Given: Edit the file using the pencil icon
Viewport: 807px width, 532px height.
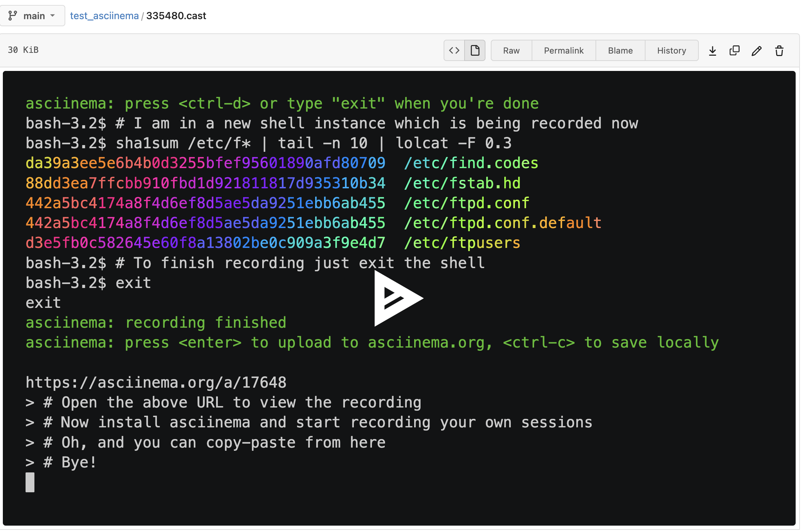Looking at the screenshot, I should 757,51.
